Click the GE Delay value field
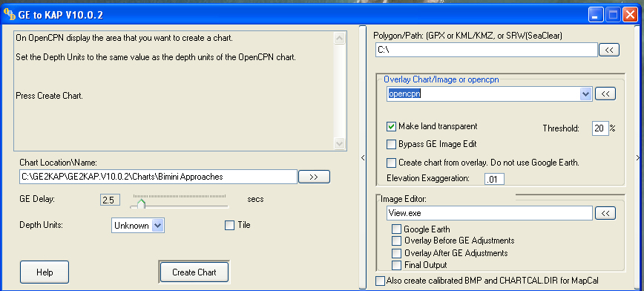644x291 pixels. [x=110, y=200]
